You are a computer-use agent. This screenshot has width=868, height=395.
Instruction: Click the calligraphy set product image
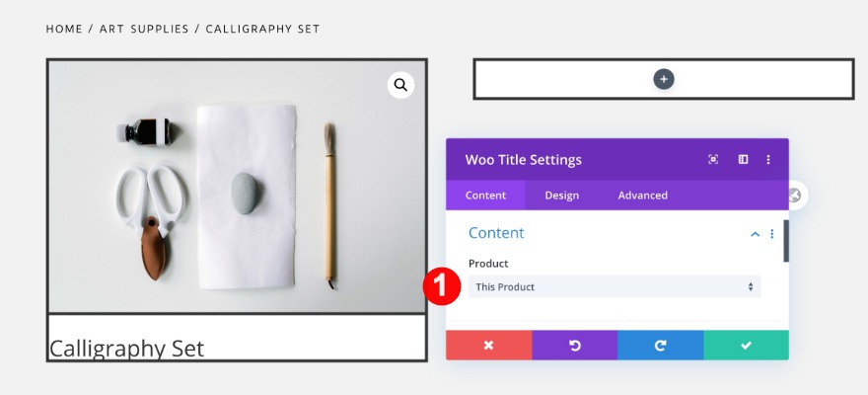pyautogui.click(x=237, y=186)
